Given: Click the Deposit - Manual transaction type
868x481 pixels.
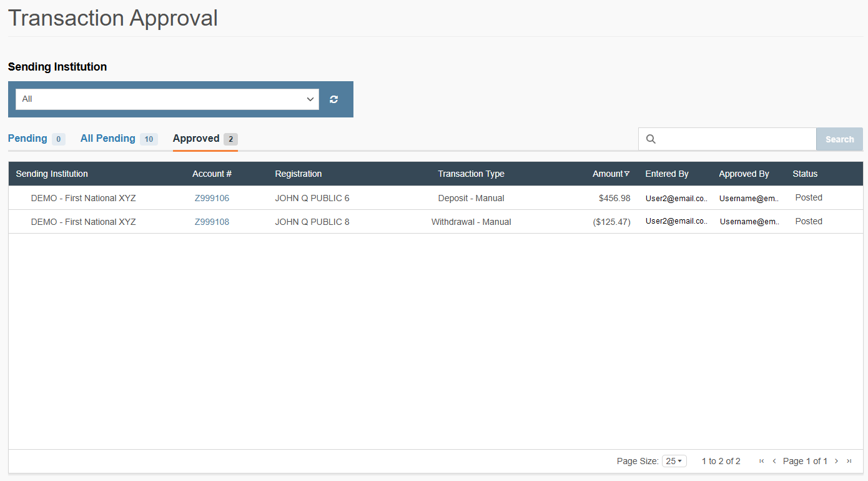Looking at the screenshot, I should (471, 198).
